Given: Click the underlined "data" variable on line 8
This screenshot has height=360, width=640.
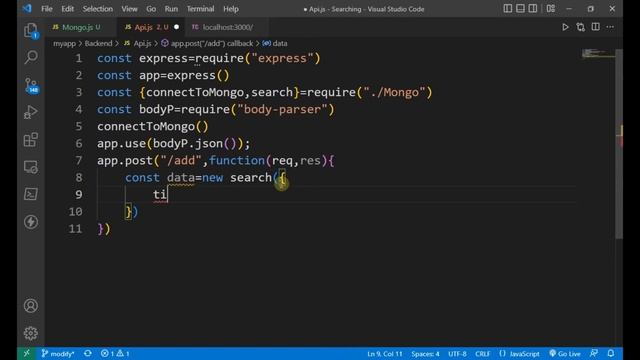Looking at the screenshot, I should (180, 178).
